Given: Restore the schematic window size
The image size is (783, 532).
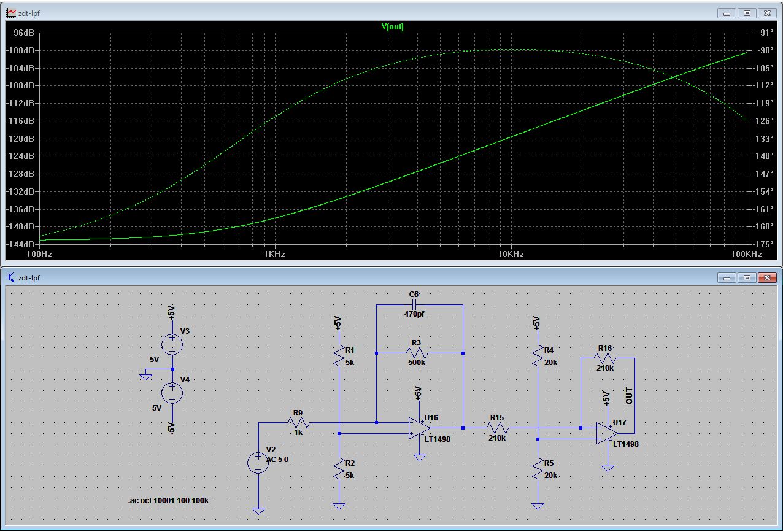Looking at the screenshot, I should pyautogui.click(x=747, y=277).
